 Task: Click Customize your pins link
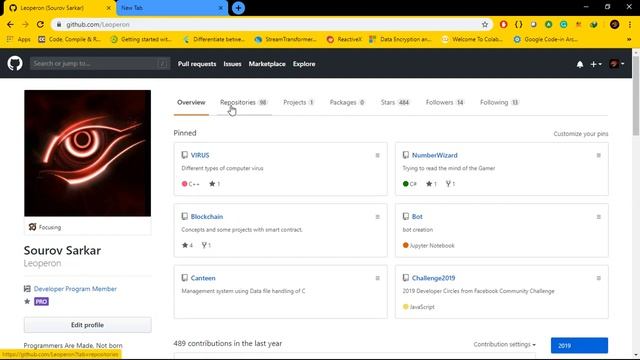[x=580, y=134]
